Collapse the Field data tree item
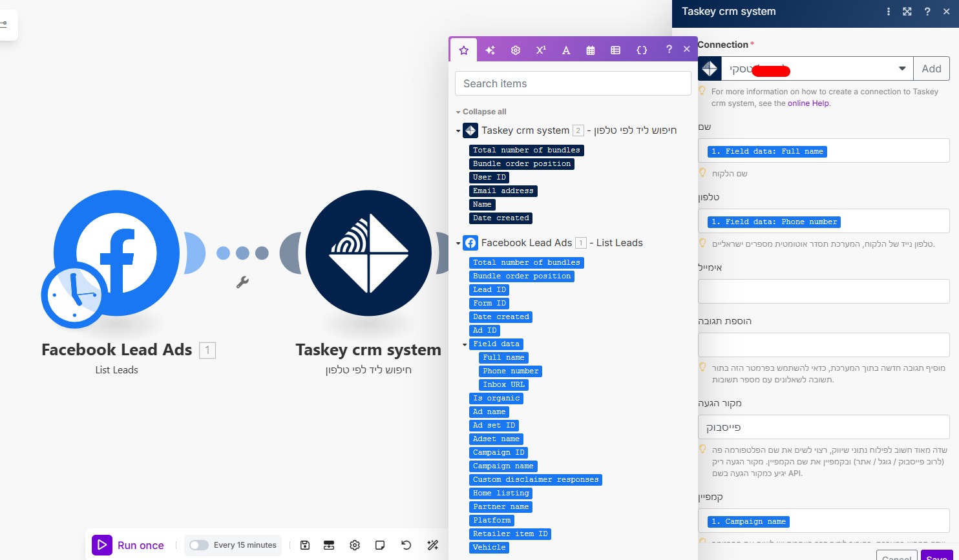 point(465,344)
